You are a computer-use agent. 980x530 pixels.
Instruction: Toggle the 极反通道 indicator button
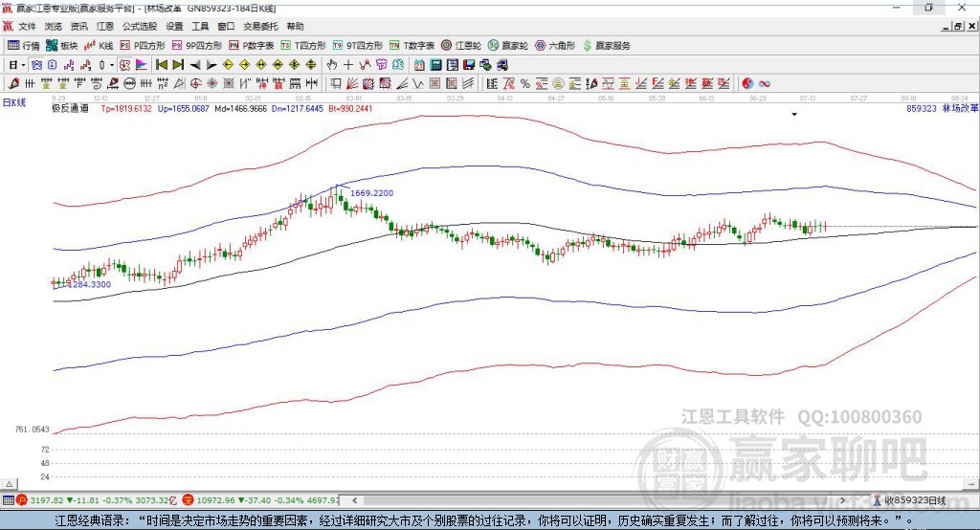pyautogui.click(x=125, y=65)
